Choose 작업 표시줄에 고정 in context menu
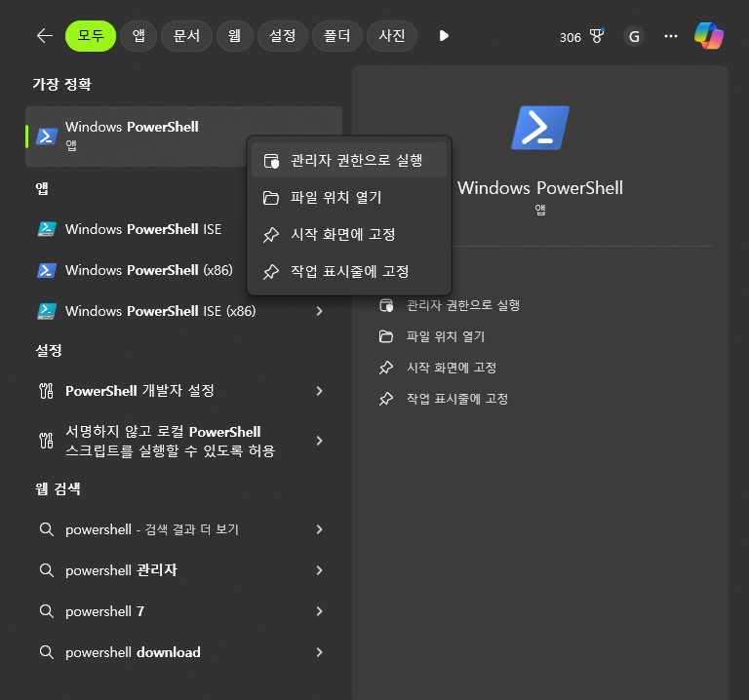This screenshot has height=700, width=749. coord(349,271)
